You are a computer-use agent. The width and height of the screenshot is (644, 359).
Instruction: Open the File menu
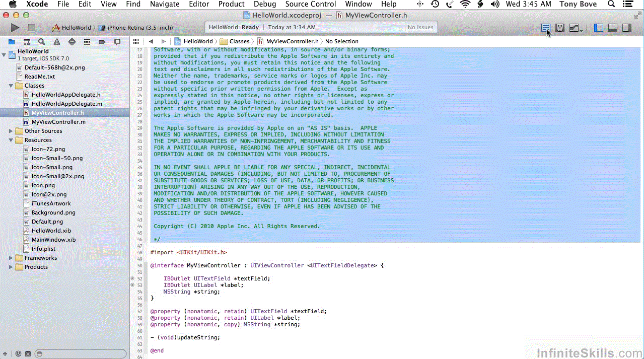point(63,4)
